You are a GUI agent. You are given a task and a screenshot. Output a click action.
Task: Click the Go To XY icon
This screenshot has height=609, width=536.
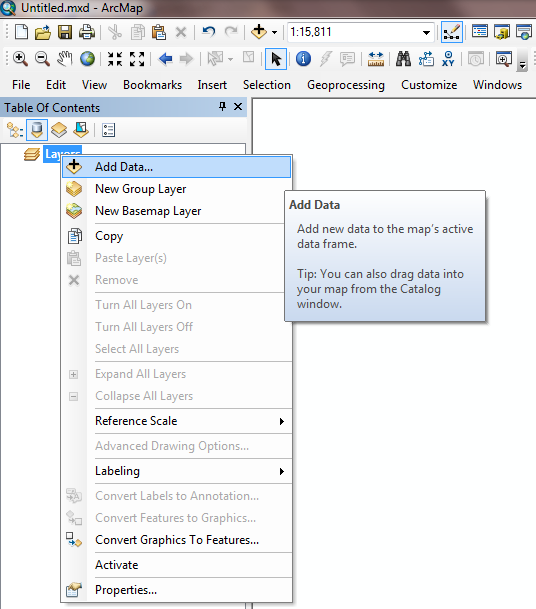point(448,59)
